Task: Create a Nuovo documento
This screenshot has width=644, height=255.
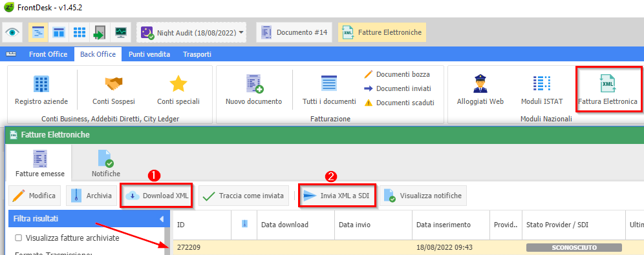Action: click(254, 90)
